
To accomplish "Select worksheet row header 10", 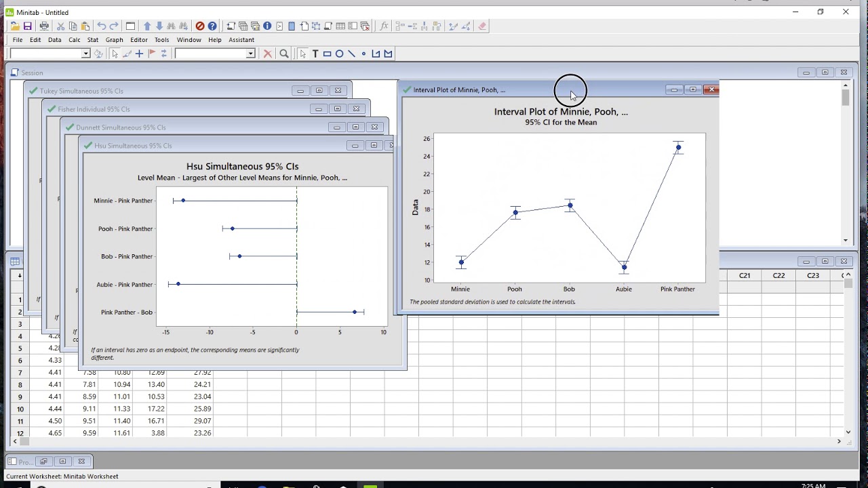I will coord(20,409).
